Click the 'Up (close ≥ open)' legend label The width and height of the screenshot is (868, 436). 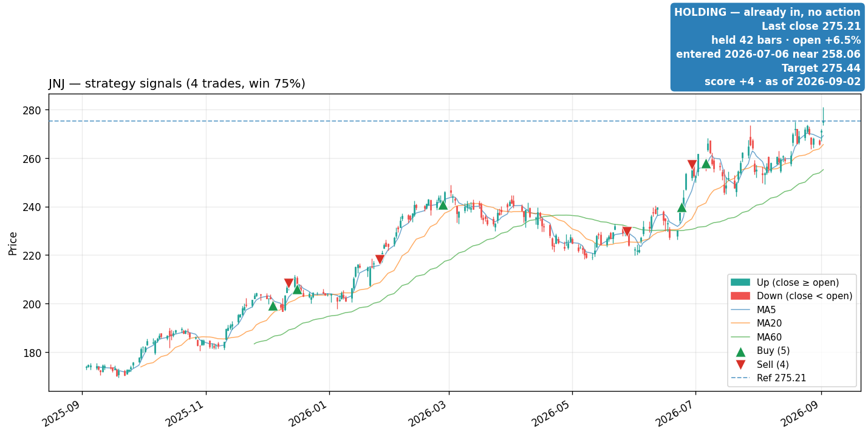tap(798, 283)
